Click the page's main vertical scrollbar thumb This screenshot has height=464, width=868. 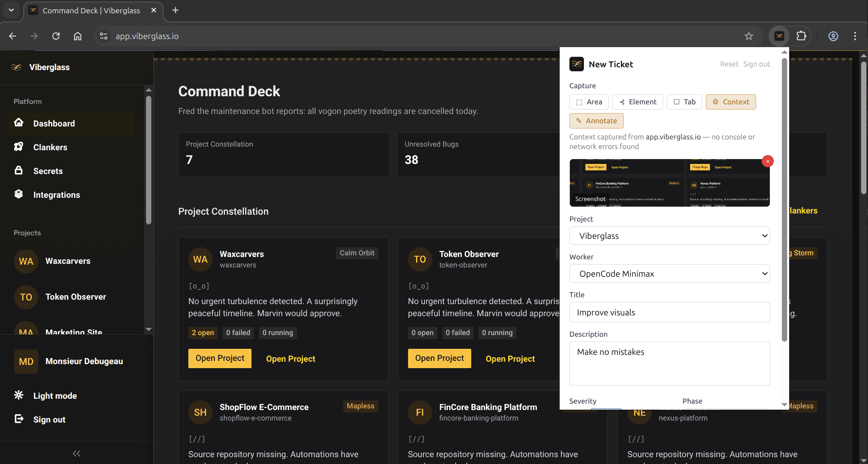[864, 127]
